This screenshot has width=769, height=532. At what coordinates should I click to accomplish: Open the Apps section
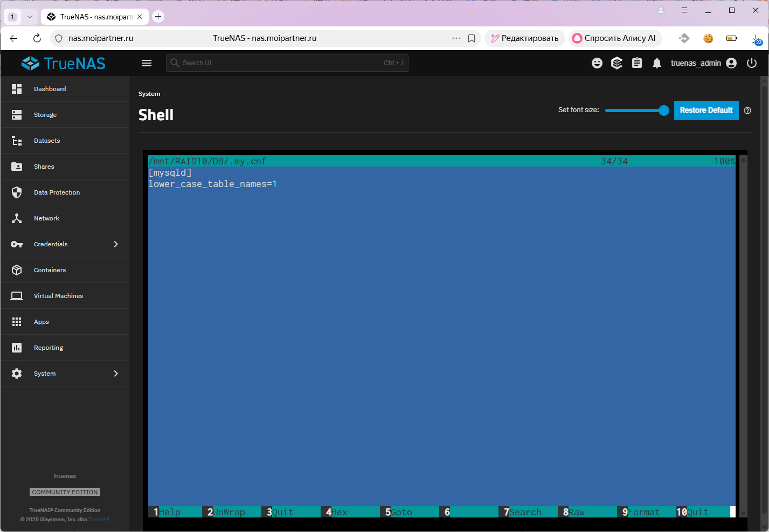pyautogui.click(x=41, y=321)
